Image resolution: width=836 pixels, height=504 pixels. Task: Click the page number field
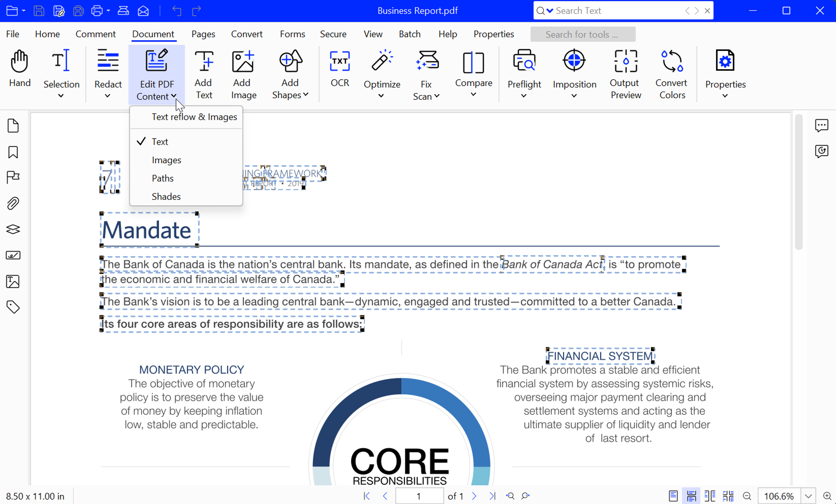(x=419, y=496)
